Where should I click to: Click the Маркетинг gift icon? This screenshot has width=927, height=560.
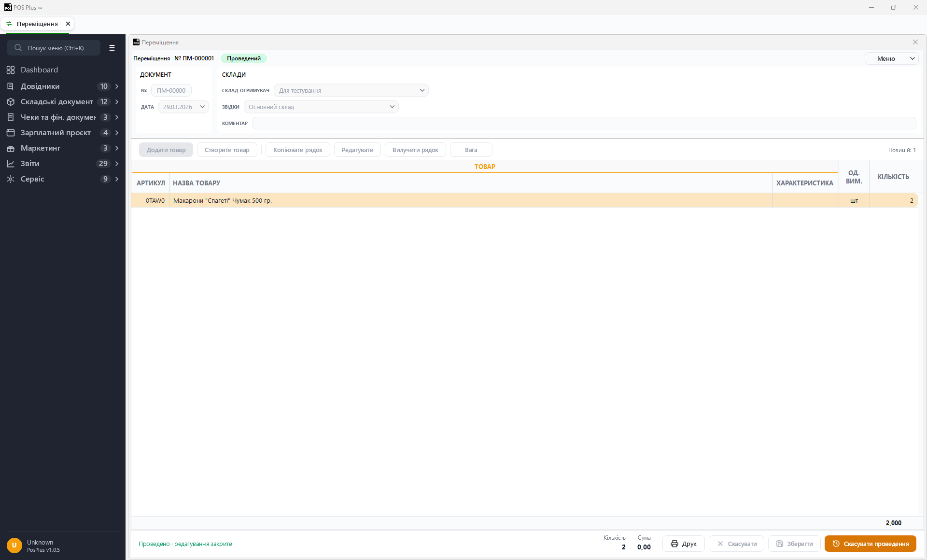[x=11, y=148]
